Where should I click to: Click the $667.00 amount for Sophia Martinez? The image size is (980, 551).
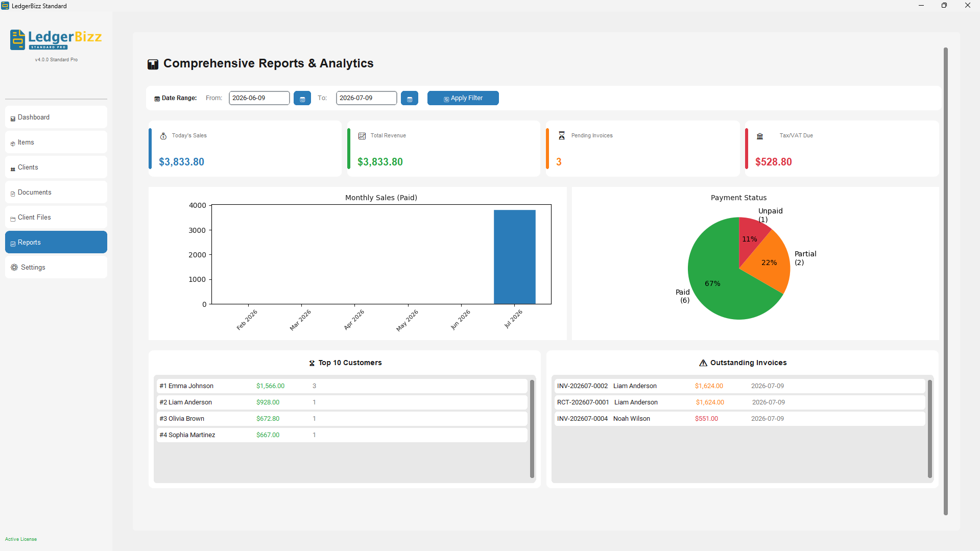coord(268,435)
